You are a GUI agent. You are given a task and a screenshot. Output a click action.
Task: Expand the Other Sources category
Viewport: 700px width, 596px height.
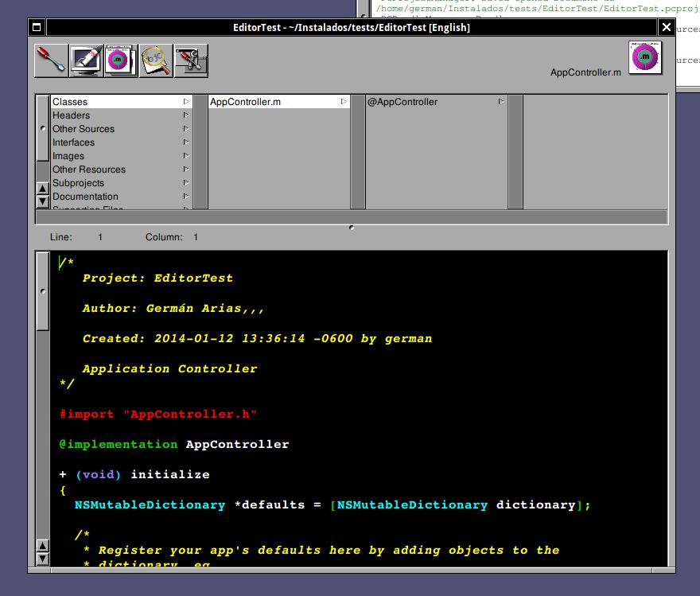(84, 129)
